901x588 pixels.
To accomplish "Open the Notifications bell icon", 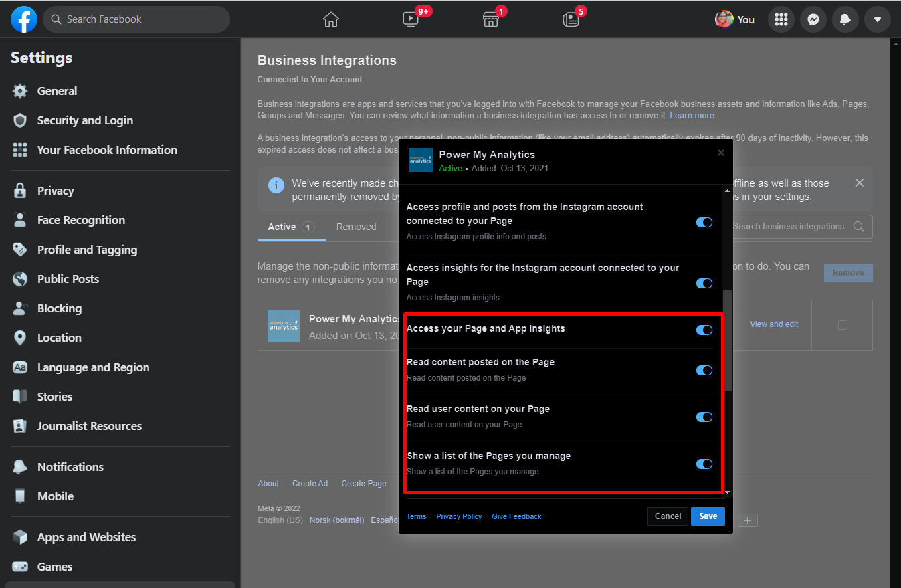I will pyautogui.click(x=845, y=19).
